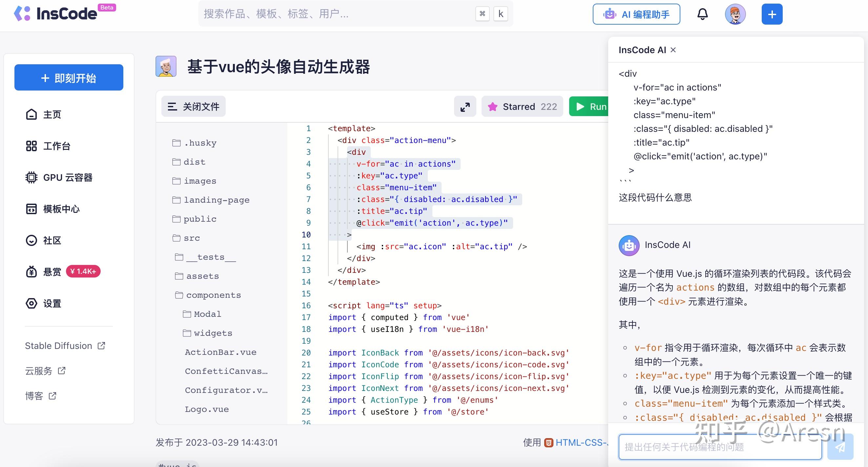Screen dimensions: 868x467
Task: Click the 即刻开始 button
Action: click(69, 77)
